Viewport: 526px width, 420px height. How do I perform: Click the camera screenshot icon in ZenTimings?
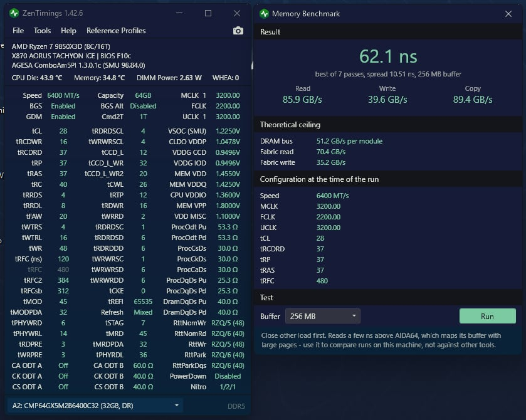tap(238, 31)
